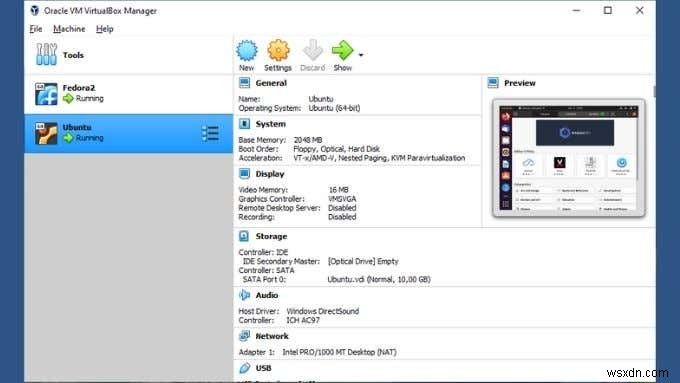Open the Display settings heading link

[270, 174]
